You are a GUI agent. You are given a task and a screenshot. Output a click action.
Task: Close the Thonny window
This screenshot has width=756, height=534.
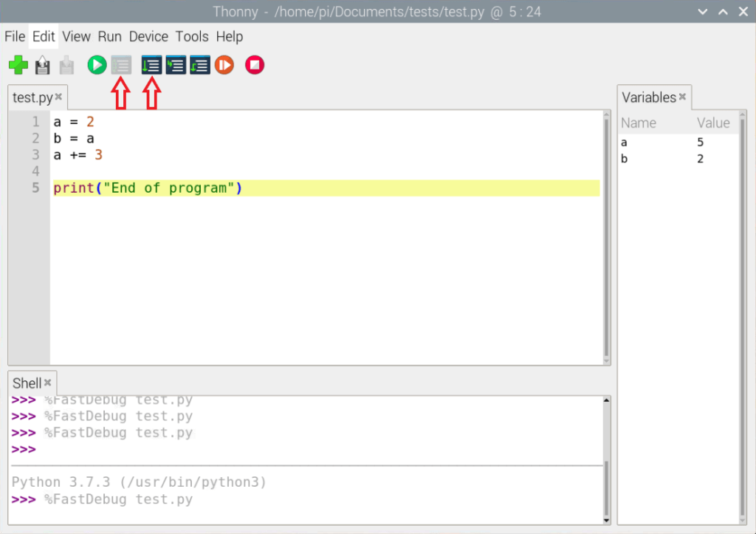[743, 12]
